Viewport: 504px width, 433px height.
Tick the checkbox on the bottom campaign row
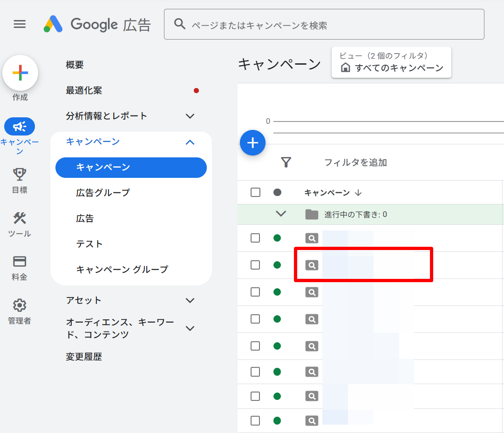pyautogui.click(x=255, y=420)
